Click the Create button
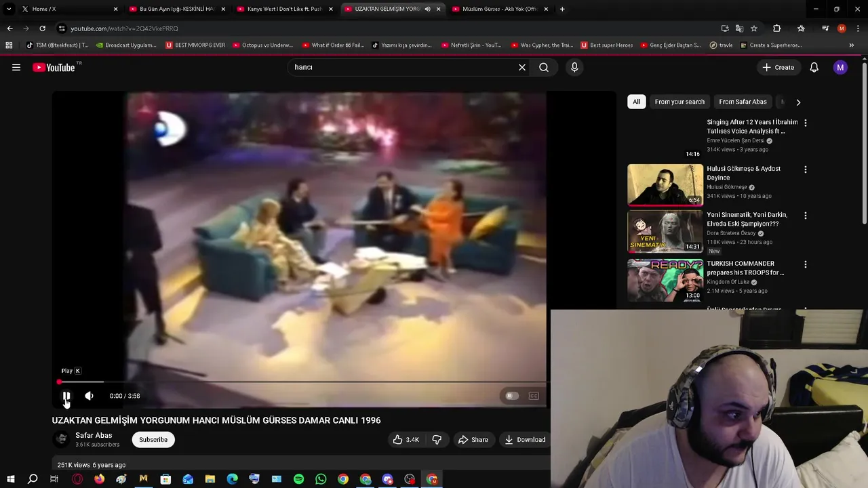Screen dimensions: 868x488 point(778,67)
